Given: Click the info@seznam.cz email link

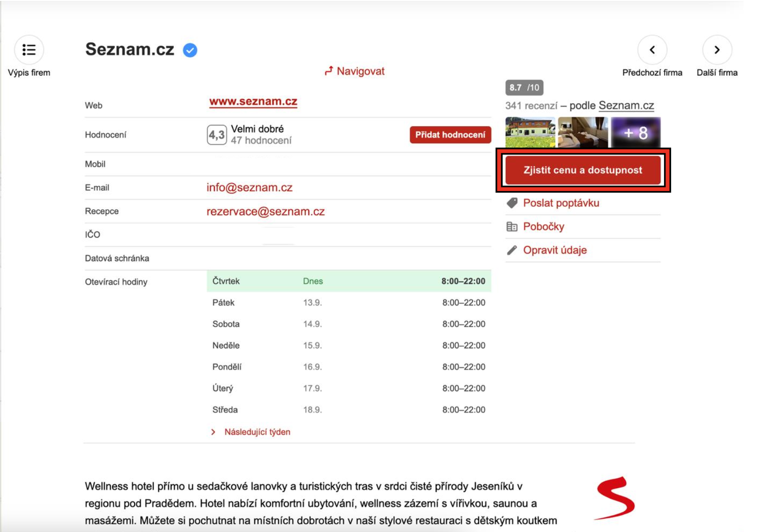Looking at the screenshot, I should point(249,187).
